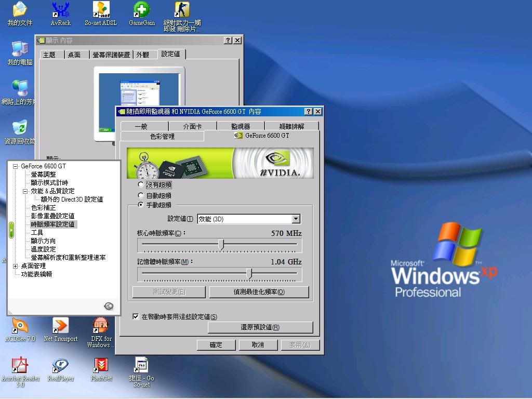Viewport: 532px width, 399px height.
Task: Toggle the 在啓動時套用這些設定値 checkbox
Action: coord(136,316)
